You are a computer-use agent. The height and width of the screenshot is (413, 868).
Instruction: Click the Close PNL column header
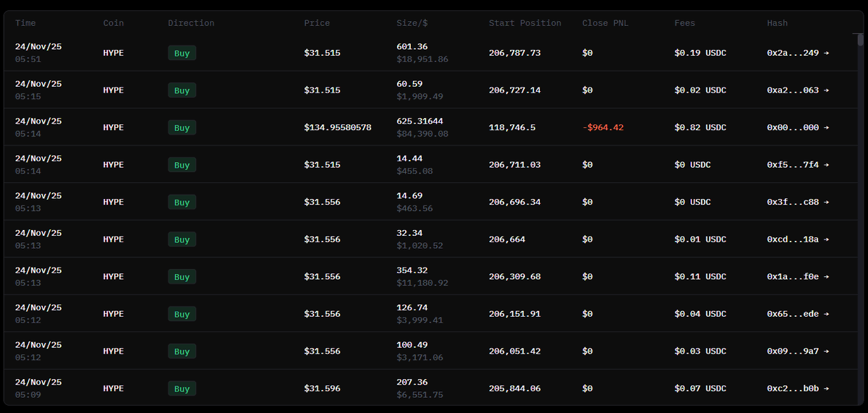(x=605, y=23)
